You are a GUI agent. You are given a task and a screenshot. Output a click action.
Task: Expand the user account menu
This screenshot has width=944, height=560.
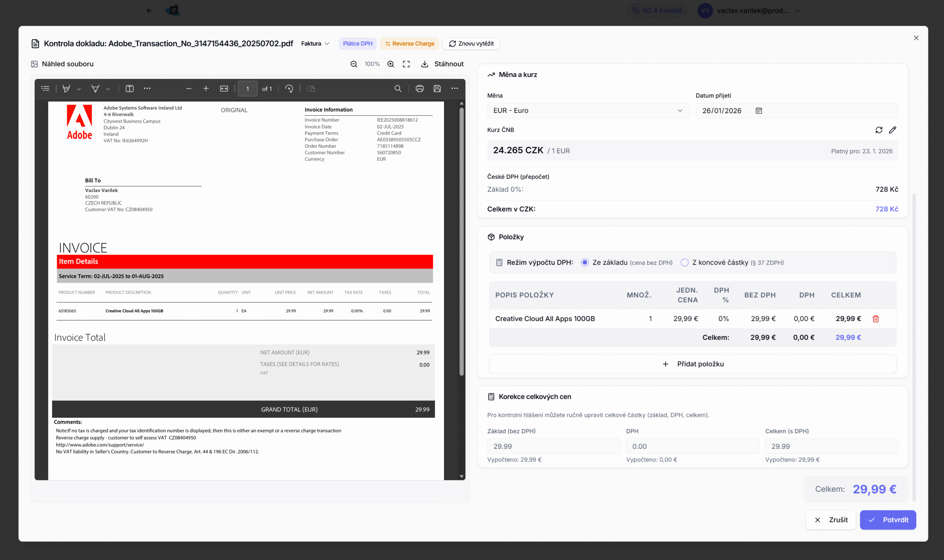click(x=797, y=11)
